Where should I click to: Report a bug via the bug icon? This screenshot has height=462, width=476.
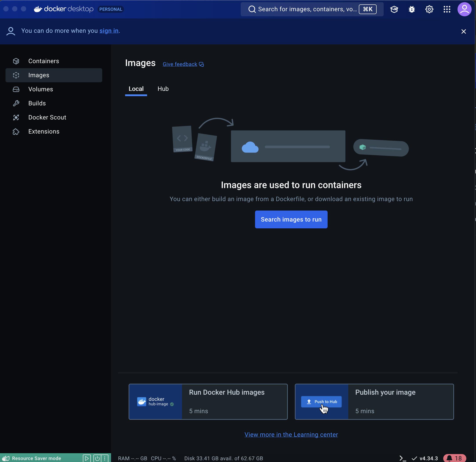click(412, 9)
